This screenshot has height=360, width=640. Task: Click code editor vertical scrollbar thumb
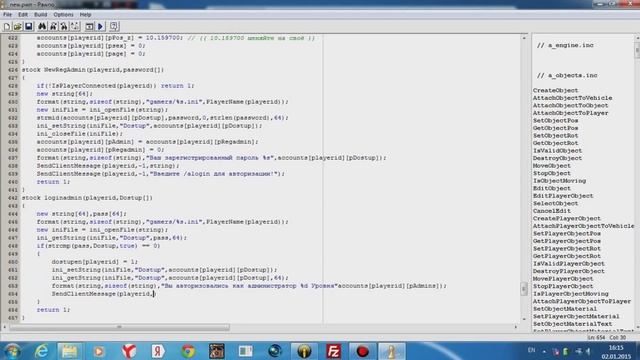pos(524,289)
